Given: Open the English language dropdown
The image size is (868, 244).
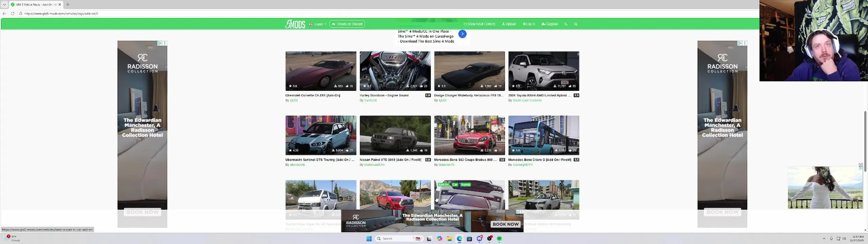Looking at the screenshot, I should tap(318, 24).
